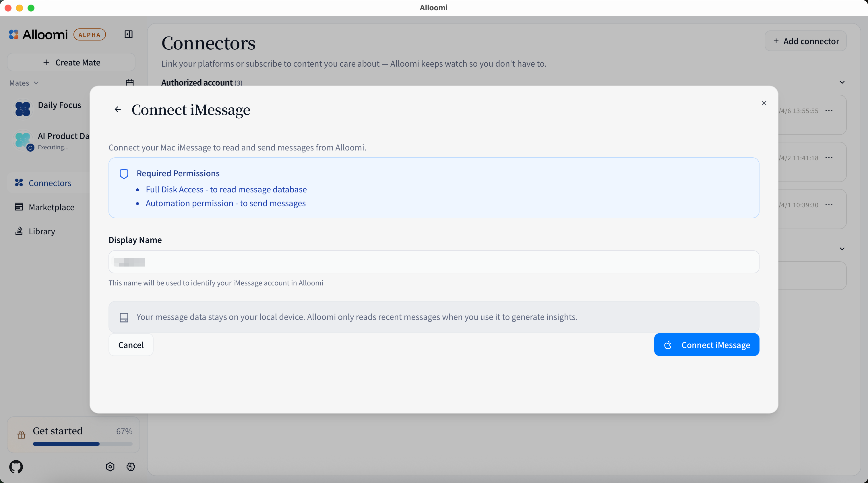Go to Marketplace in the sidebar
868x483 pixels.
pos(51,207)
